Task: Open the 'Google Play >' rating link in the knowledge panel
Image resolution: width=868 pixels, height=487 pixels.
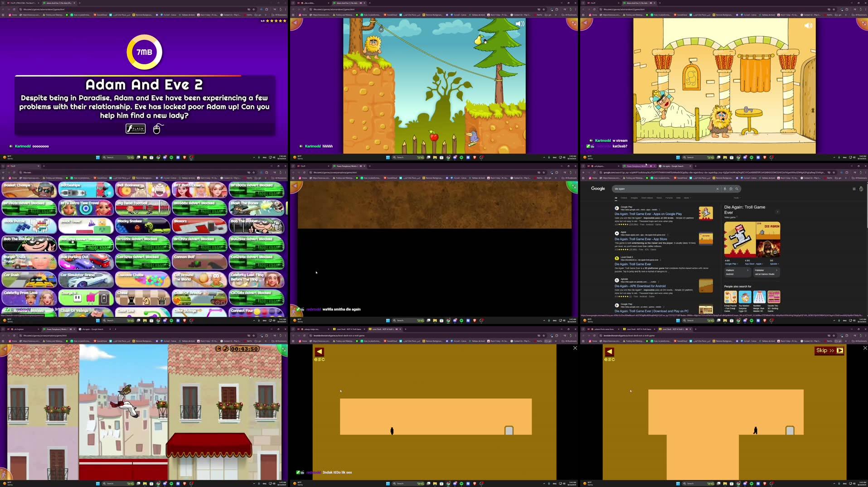Action: click(x=731, y=264)
